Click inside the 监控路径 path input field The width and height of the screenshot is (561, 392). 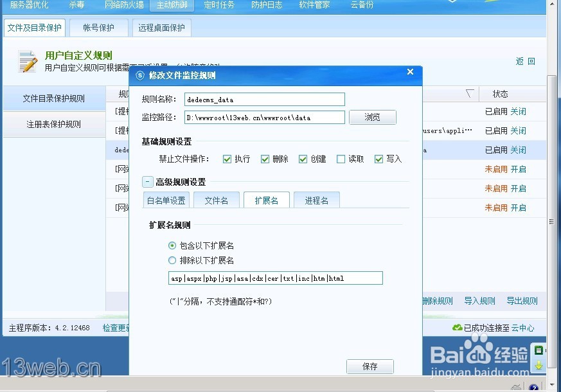[263, 118]
